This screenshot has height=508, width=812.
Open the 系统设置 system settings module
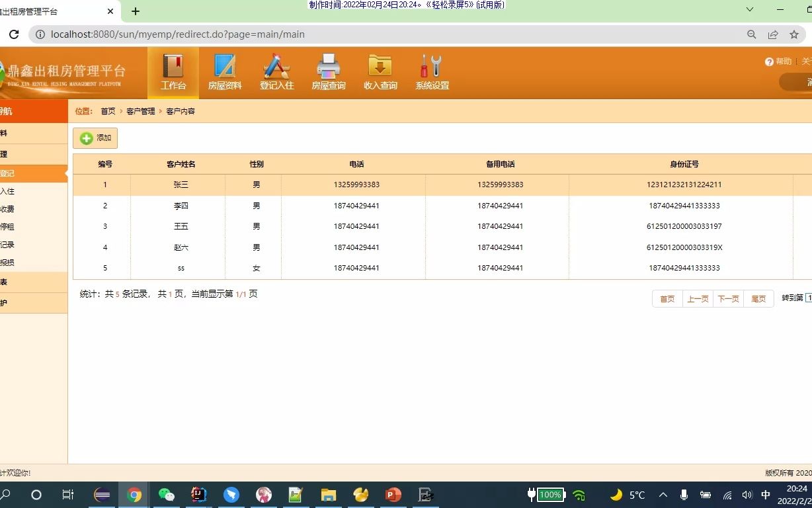[x=431, y=71]
